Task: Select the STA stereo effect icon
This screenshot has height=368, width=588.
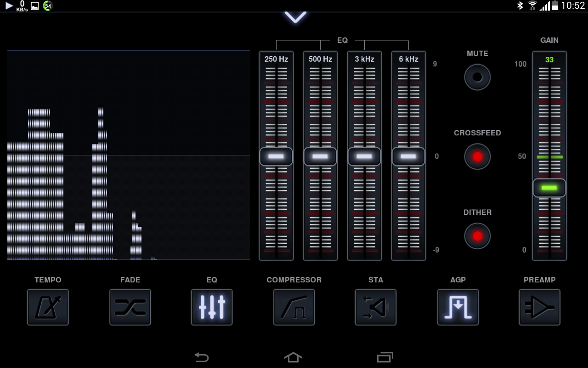Action: (375, 307)
